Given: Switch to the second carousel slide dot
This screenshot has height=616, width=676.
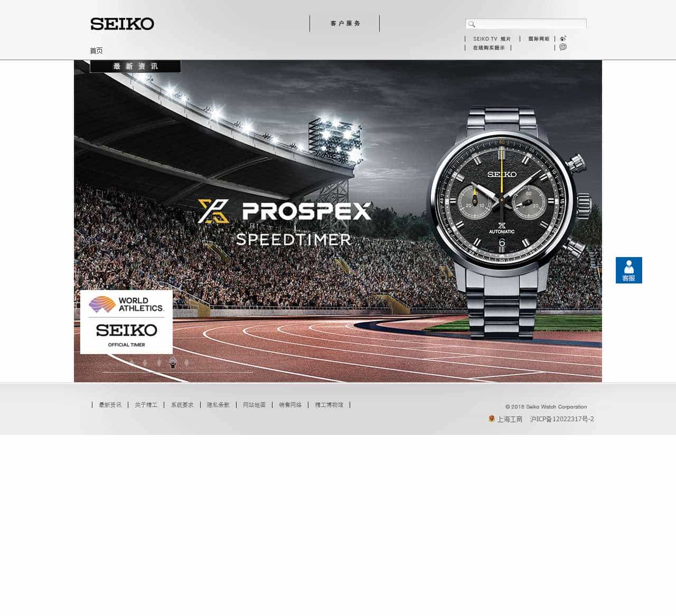Looking at the screenshot, I should click(x=145, y=363).
